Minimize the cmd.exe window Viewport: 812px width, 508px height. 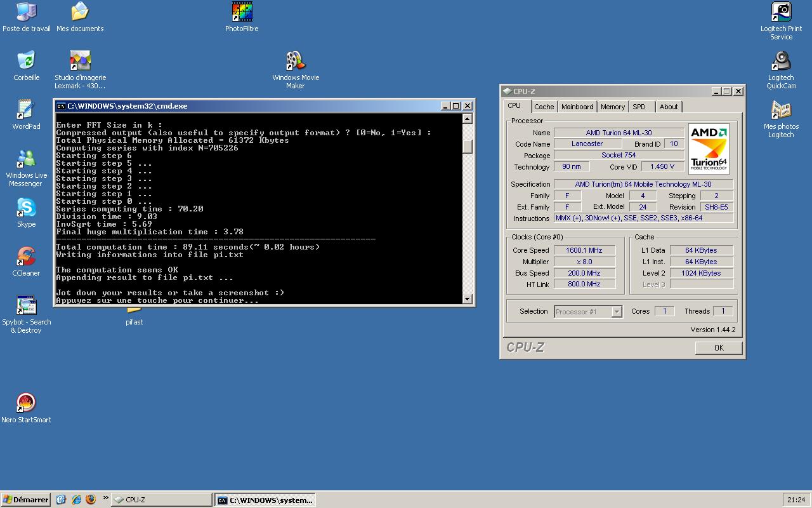(x=445, y=106)
